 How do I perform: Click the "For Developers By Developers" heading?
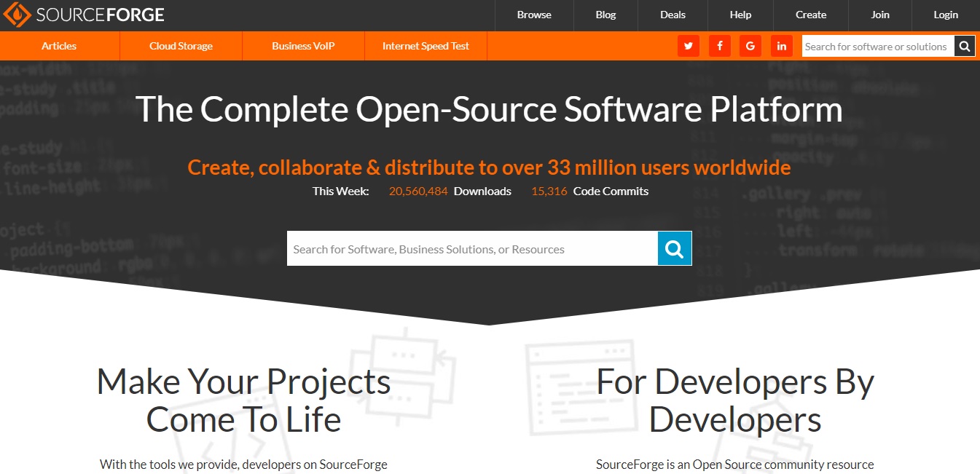(735, 400)
